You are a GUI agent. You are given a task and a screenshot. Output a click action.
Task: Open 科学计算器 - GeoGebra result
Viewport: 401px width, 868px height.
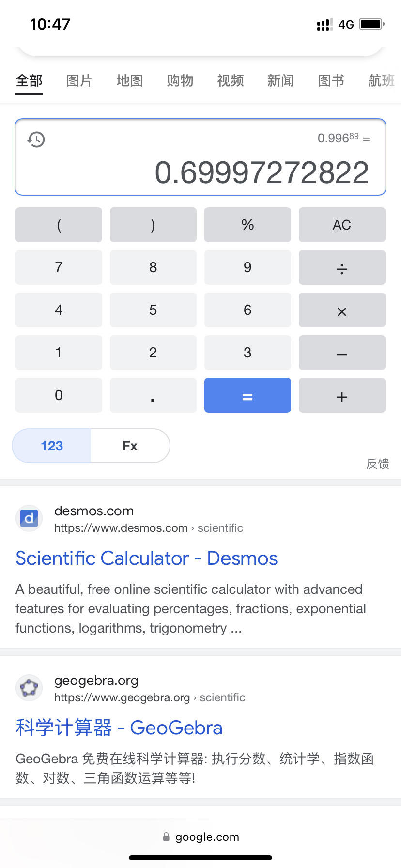(119, 728)
